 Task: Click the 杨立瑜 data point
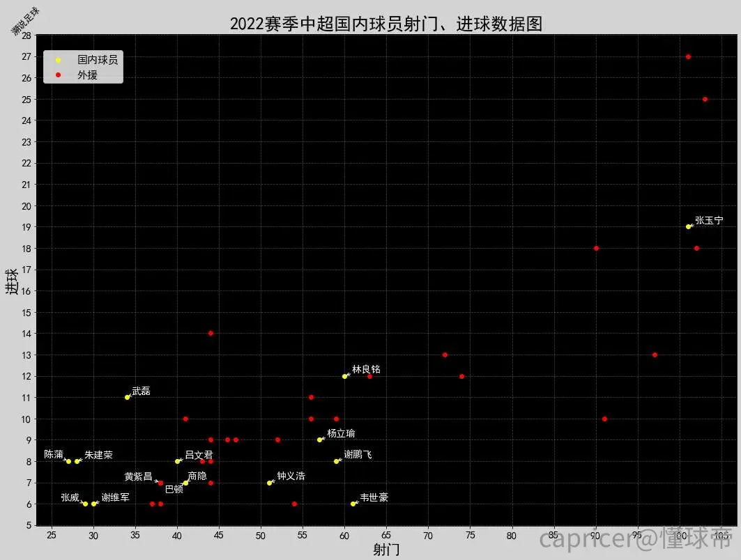click(x=319, y=440)
